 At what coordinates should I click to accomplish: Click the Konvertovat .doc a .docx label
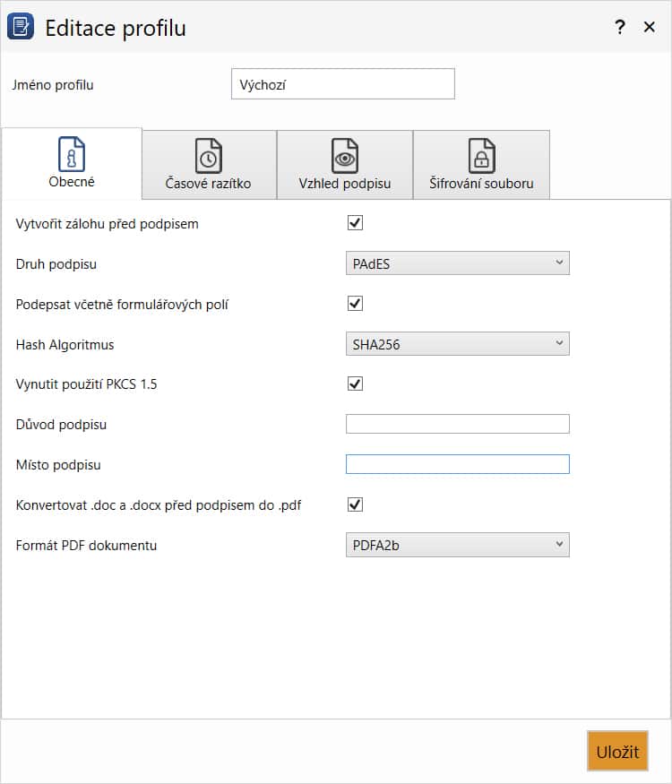tap(159, 505)
